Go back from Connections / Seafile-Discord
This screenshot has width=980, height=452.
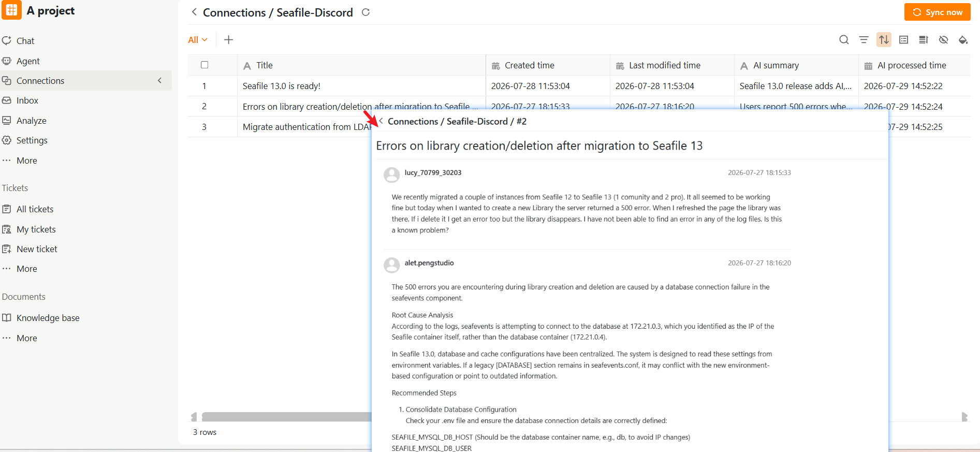click(194, 12)
